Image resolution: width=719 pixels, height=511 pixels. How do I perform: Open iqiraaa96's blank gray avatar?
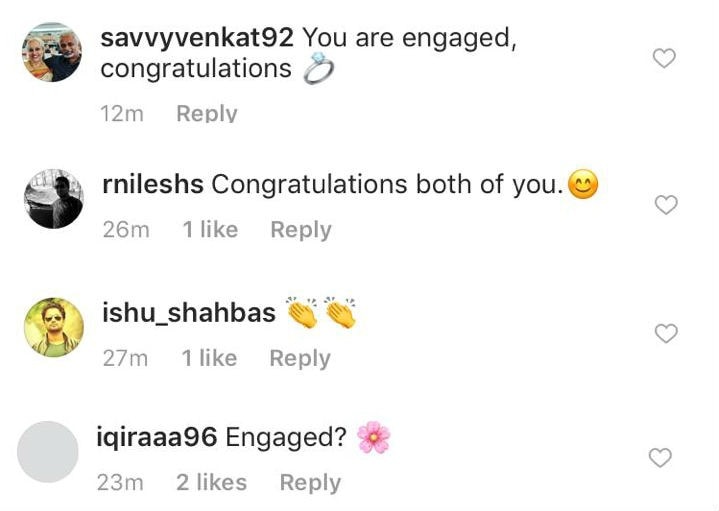48,452
